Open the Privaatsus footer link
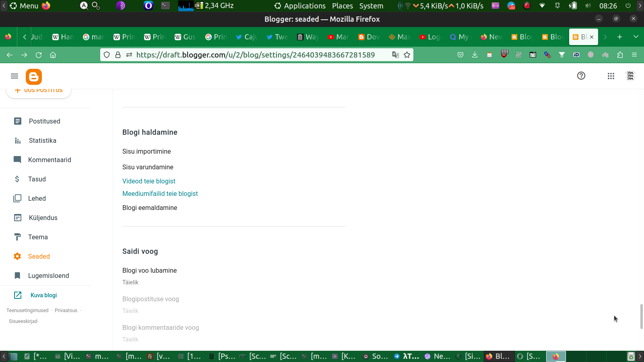 click(x=66, y=311)
